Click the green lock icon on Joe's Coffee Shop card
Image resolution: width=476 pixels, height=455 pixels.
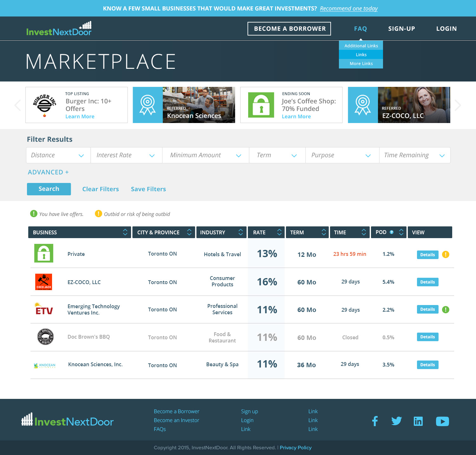coord(261,105)
